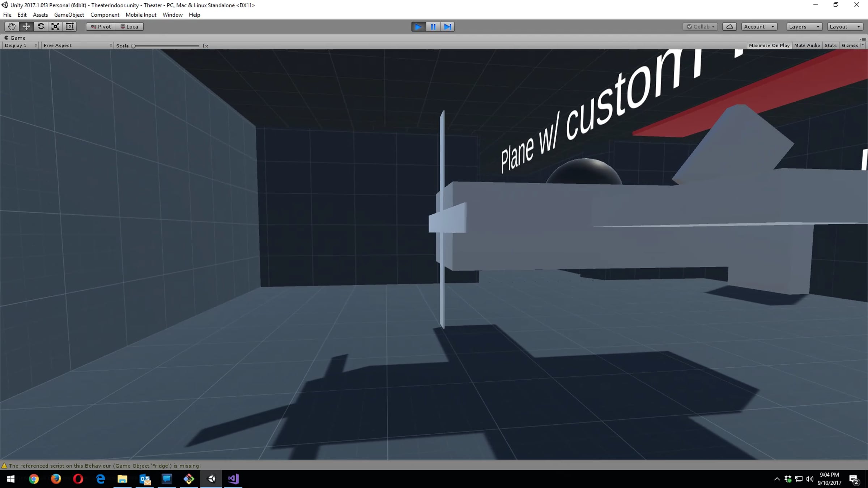Pause the running game
Image resolution: width=868 pixels, height=488 pixels.
[x=433, y=26]
